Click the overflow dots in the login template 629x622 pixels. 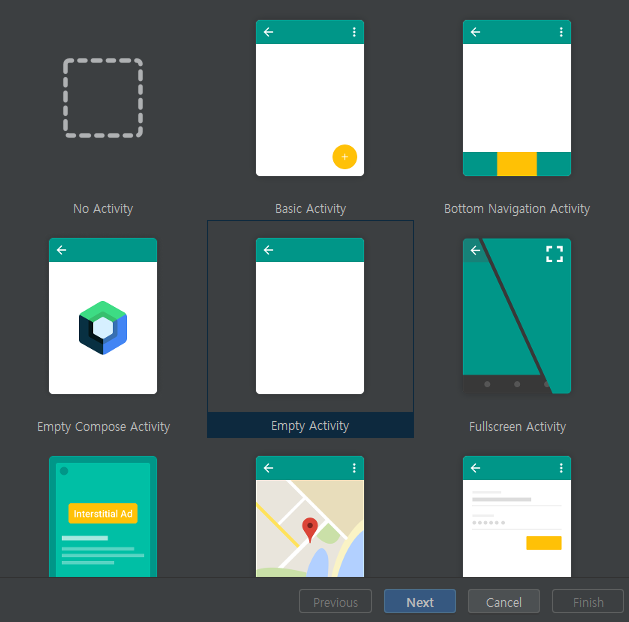(561, 468)
